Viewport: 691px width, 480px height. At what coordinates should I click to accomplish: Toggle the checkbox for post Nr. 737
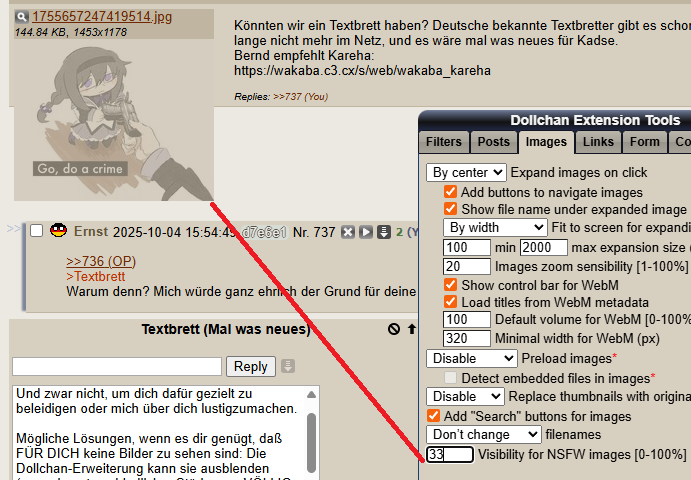click(37, 232)
